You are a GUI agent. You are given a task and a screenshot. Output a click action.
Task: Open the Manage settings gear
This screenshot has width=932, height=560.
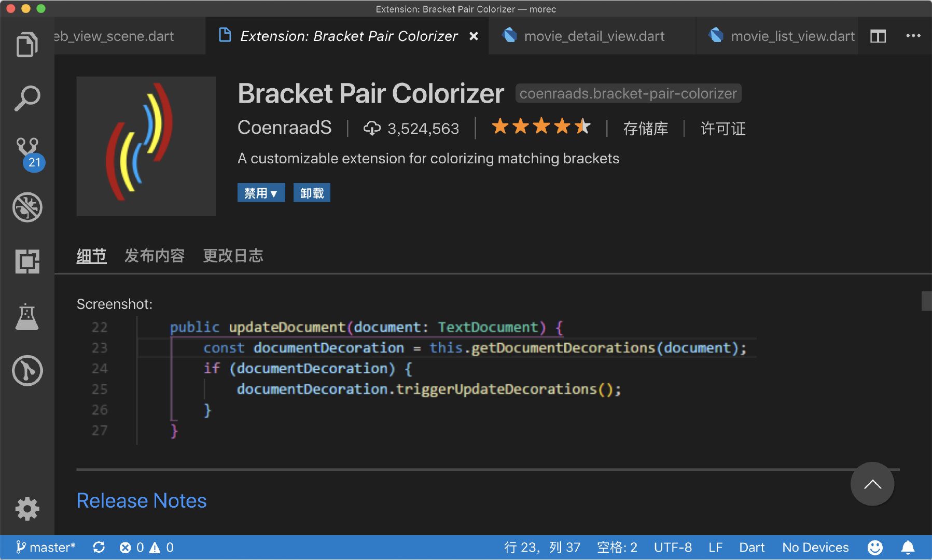tap(27, 509)
